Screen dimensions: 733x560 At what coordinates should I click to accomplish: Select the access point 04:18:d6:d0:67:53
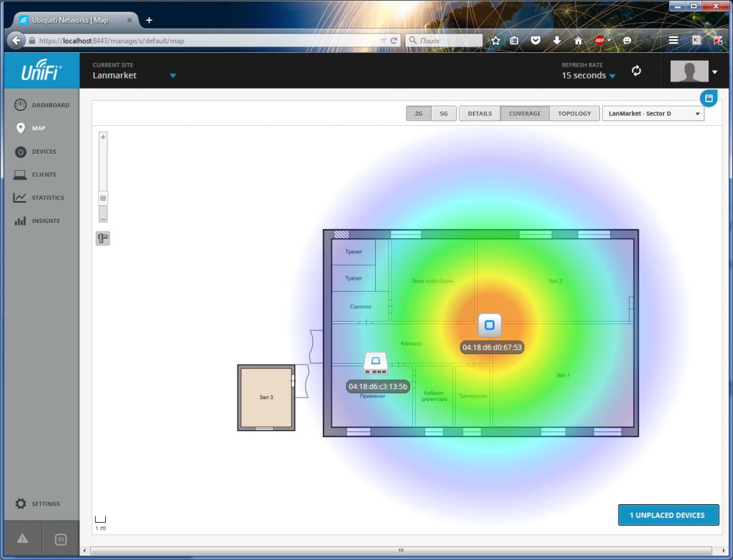(490, 325)
